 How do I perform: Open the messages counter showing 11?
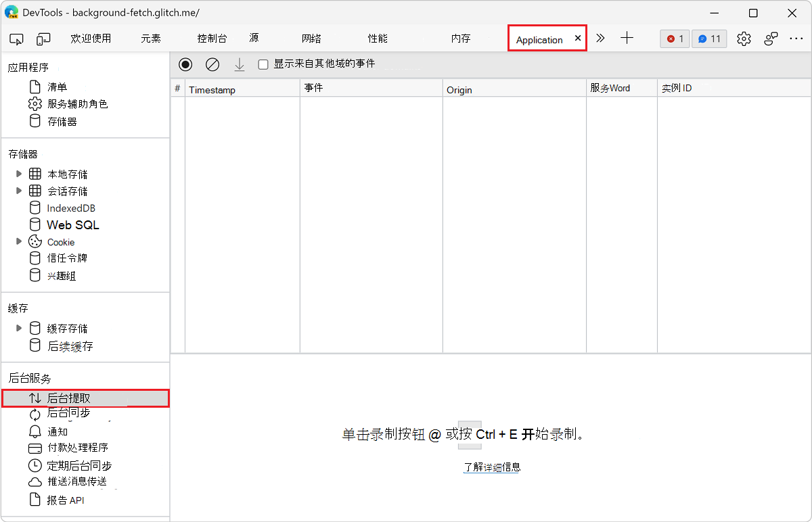[x=709, y=39]
